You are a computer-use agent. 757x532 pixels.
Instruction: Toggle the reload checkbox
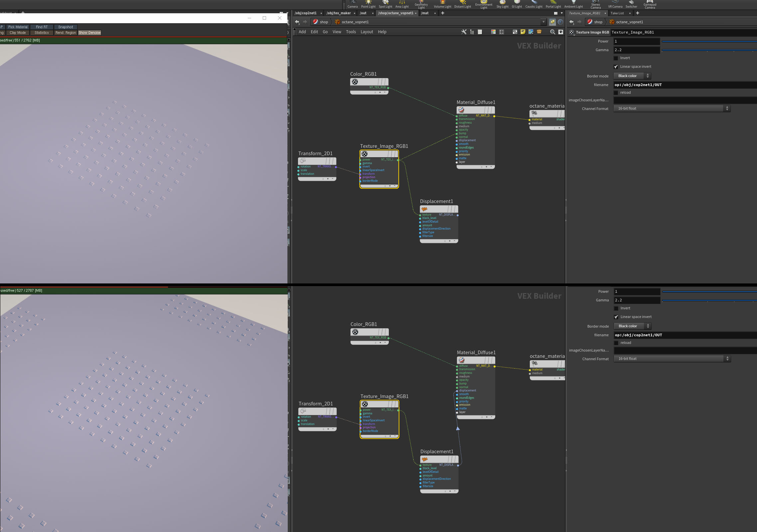coord(616,93)
